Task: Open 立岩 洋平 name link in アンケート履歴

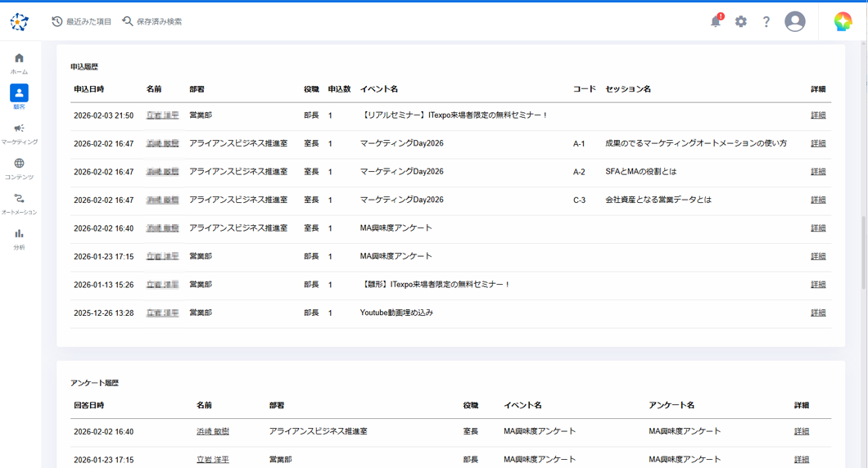Action: click(x=213, y=460)
